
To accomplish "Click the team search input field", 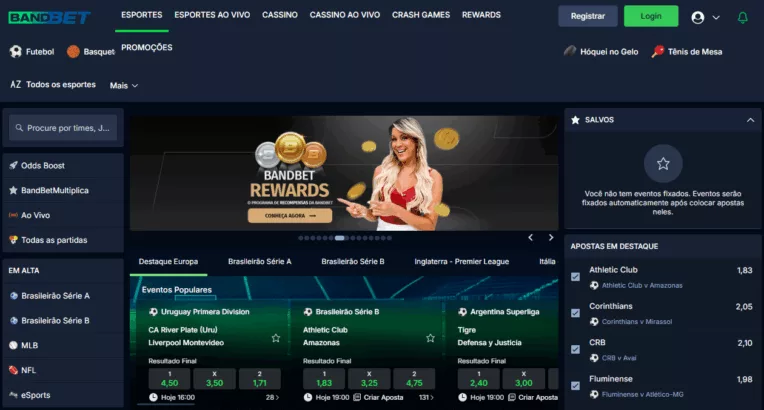I will coord(64,128).
